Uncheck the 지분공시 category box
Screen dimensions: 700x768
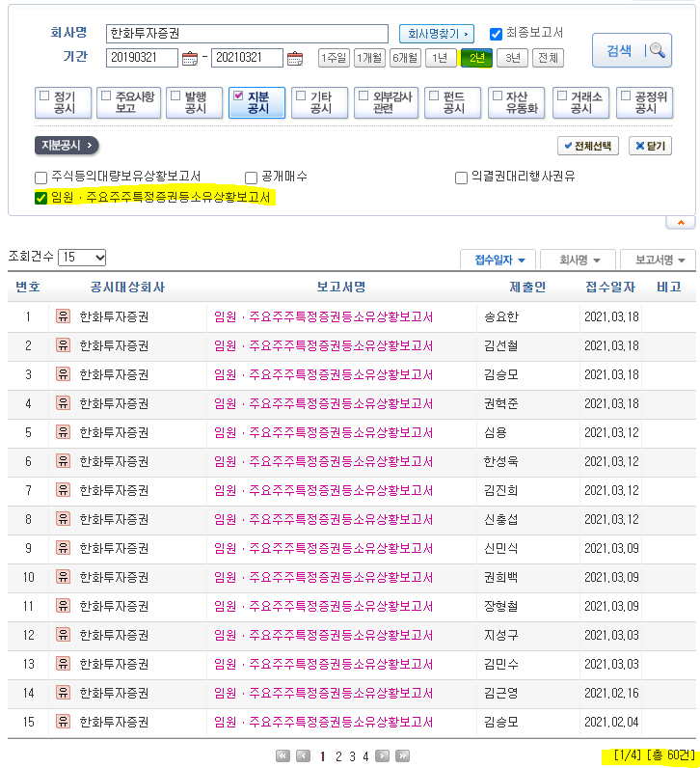point(238,96)
